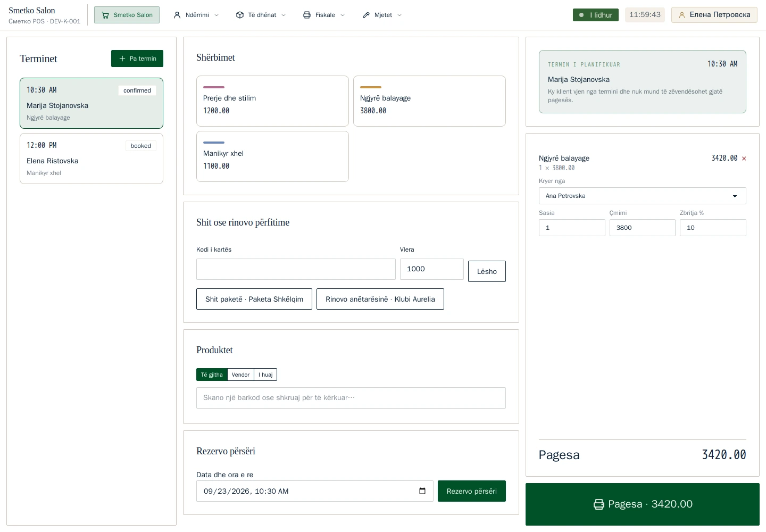Open 12:00 PM Elena Ristovska appointment

point(91,159)
